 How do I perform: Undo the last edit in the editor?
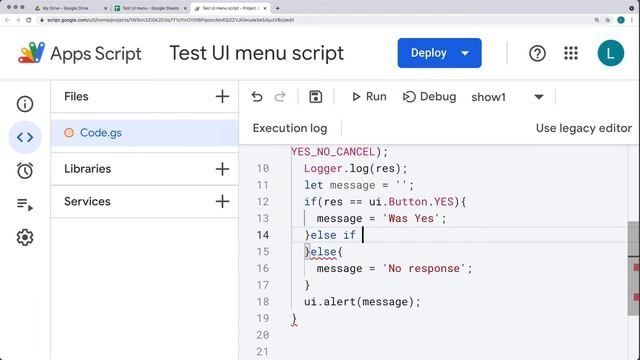pyautogui.click(x=257, y=97)
